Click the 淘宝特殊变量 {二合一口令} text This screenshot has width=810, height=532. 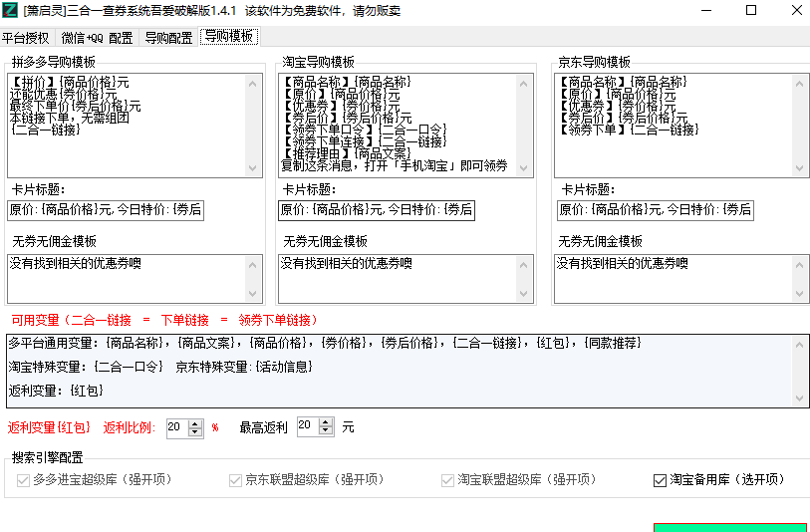[86, 368]
